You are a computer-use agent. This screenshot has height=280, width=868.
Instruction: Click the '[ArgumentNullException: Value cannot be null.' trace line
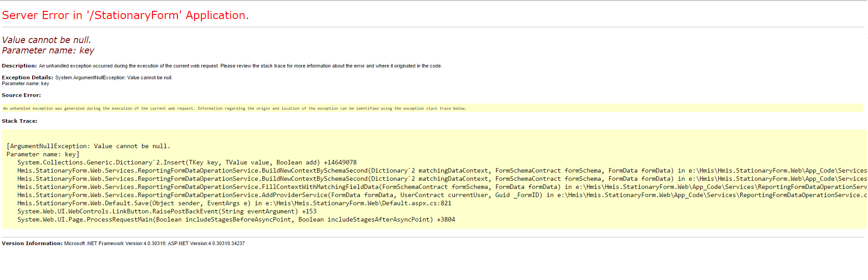tap(88, 146)
